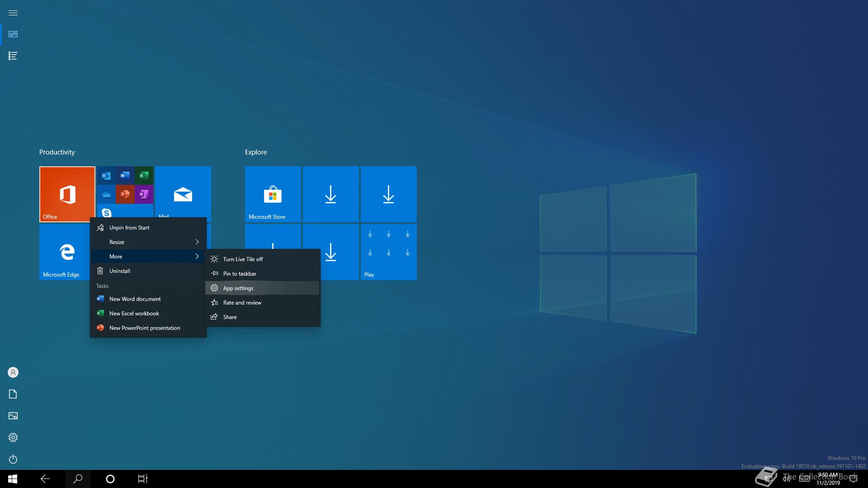The image size is (868, 488).
Task: Open PowerPoint in Office apps tile
Action: pos(125,194)
